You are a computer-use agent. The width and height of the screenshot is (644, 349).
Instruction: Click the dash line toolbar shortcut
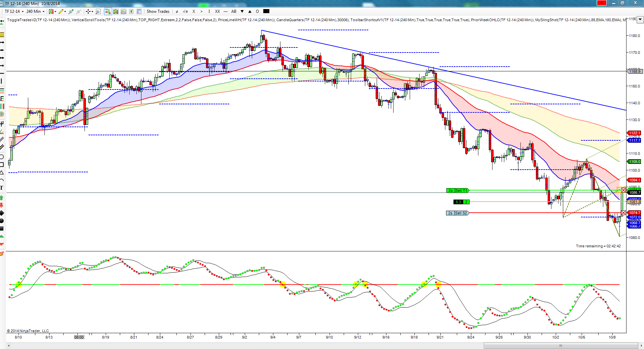coord(226,11)
